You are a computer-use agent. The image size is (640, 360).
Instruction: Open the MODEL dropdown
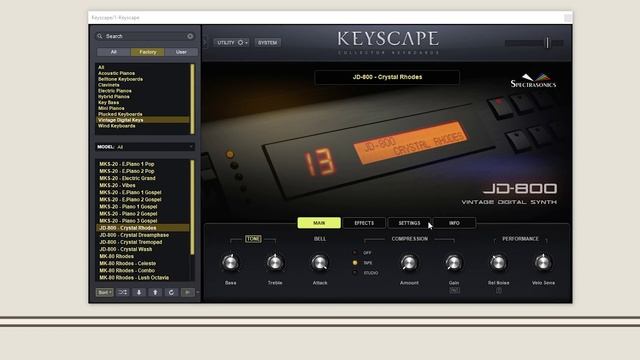[145, 147]
